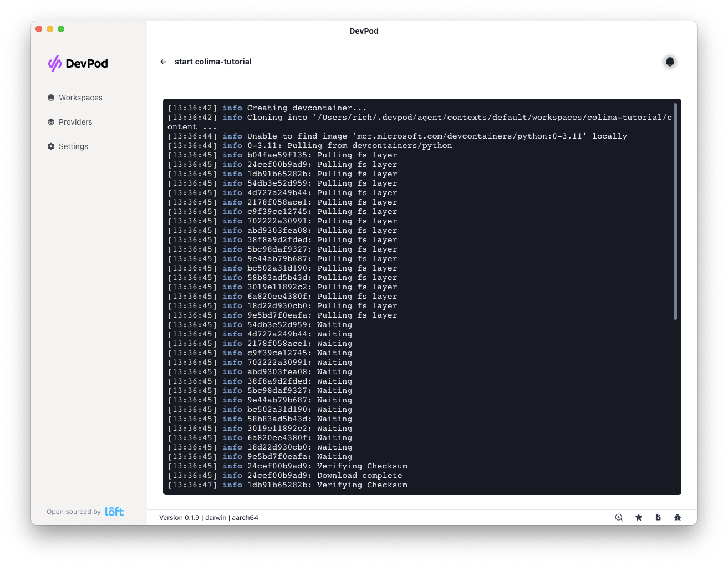Screen dimensions: 728x566
Task: Click the 'Open sourced by' text
Action: coord(74,512)
